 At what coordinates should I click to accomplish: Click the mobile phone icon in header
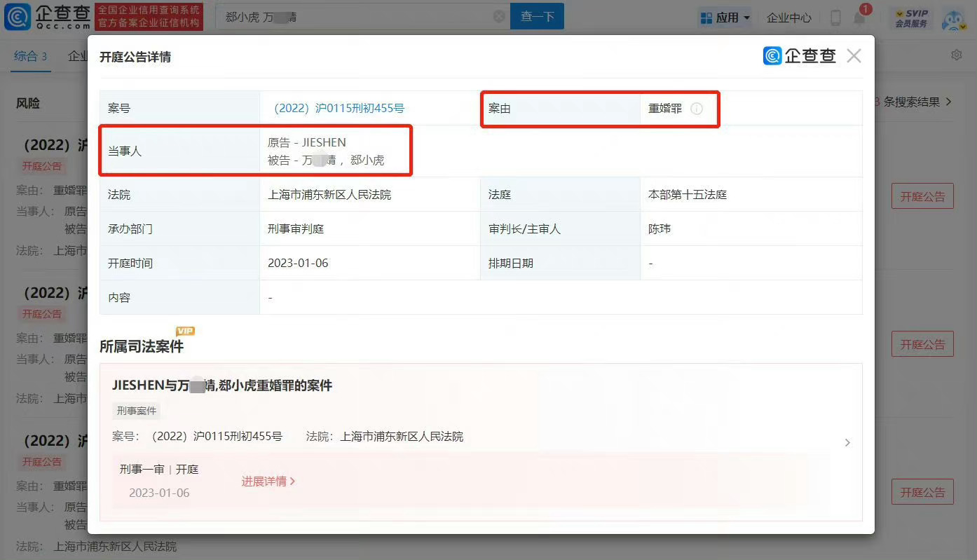pyautogui.click(x=835, y=18)
